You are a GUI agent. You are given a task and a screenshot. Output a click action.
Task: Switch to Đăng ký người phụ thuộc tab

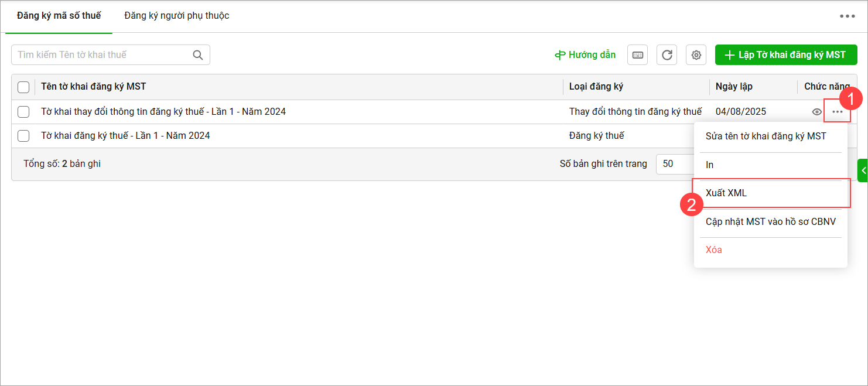tap(176, 16)
